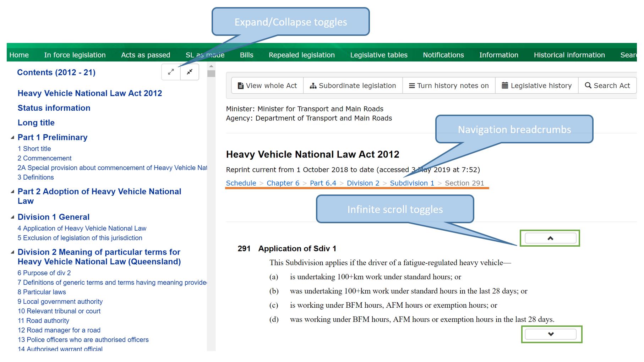Click contents panel scrollbar up arrow
The width and height of the screenshot is (644, 362).
[x=211, y=66]
